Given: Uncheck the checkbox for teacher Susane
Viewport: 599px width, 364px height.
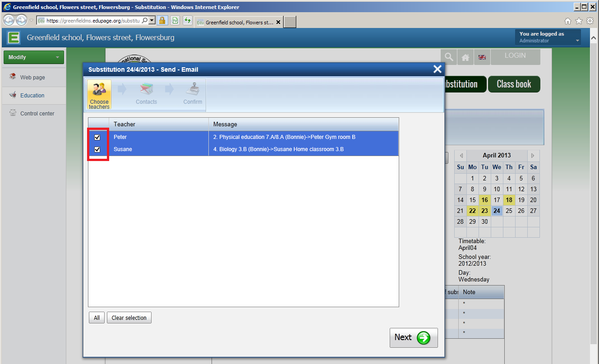Looking at the screenshot, I should point(97,149).
